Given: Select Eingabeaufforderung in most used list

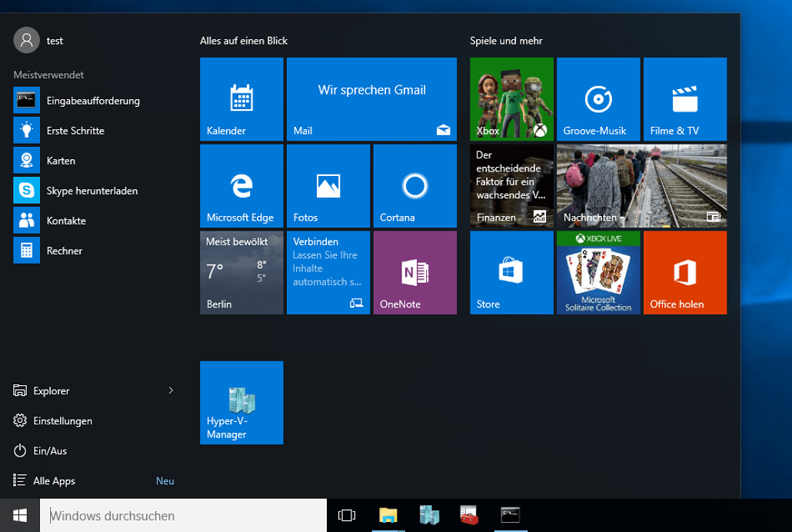Looking at the screenshot, I should pyautogui.click(x=92, y=101).
